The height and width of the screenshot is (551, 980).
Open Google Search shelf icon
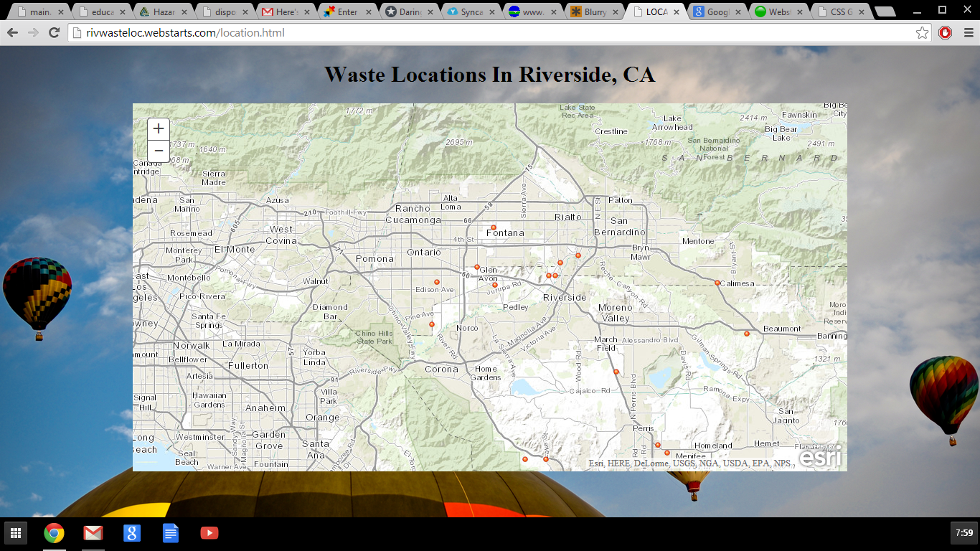click(131, 533)
